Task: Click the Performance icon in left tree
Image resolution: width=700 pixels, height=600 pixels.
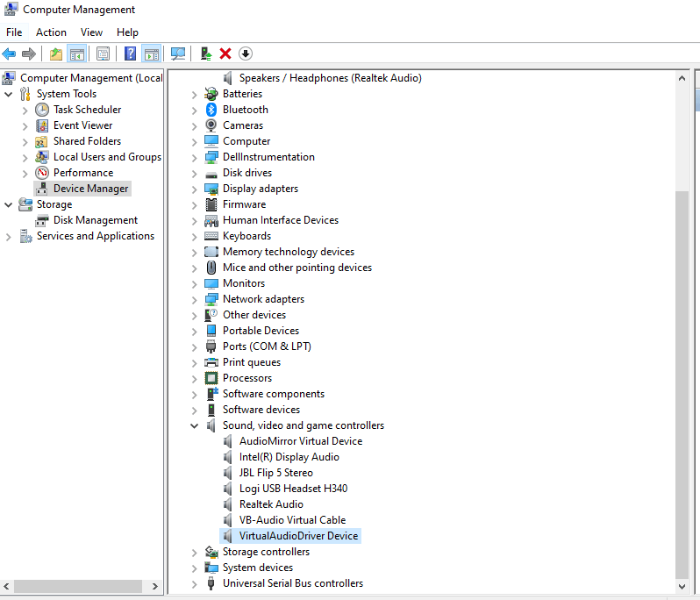Action: pyautogui.click(x=42, y=173)
